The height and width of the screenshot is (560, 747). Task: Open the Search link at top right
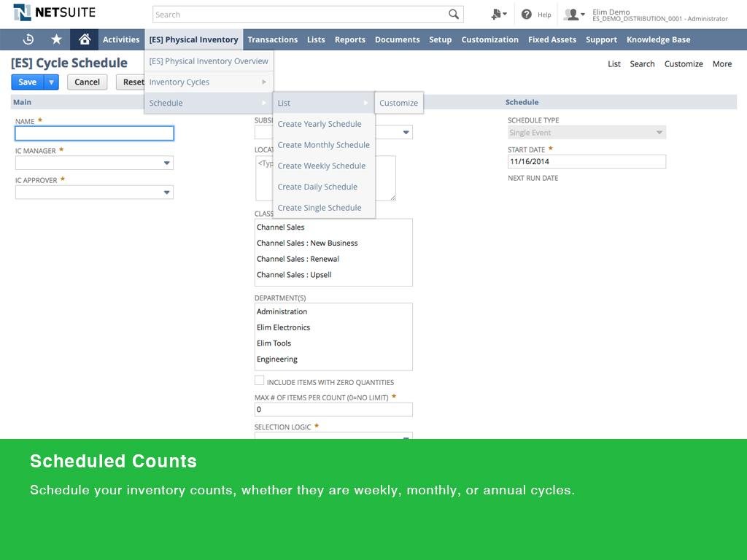pos(642,64)
